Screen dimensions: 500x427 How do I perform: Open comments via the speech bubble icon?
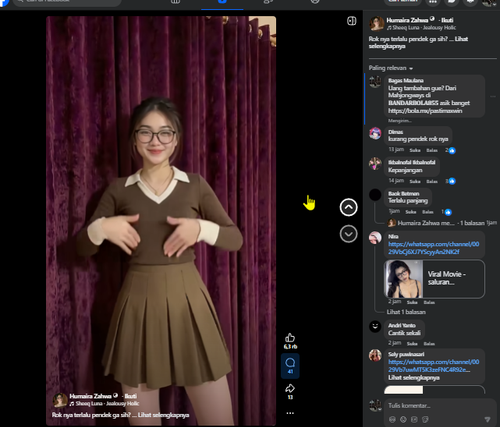point(290,362)
